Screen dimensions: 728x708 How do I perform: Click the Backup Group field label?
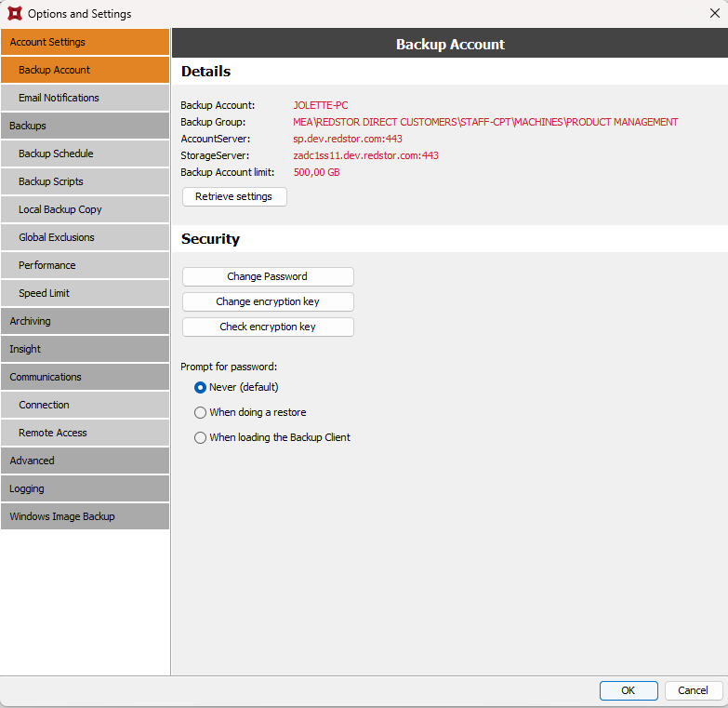pyautogui.click(x=213, y=122)
